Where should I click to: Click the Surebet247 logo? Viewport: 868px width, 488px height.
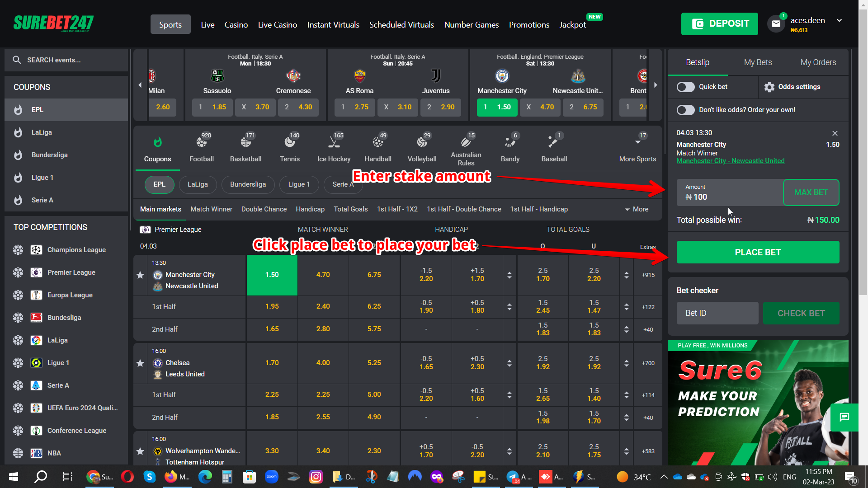pyautogui.click(x=53, y=23)
